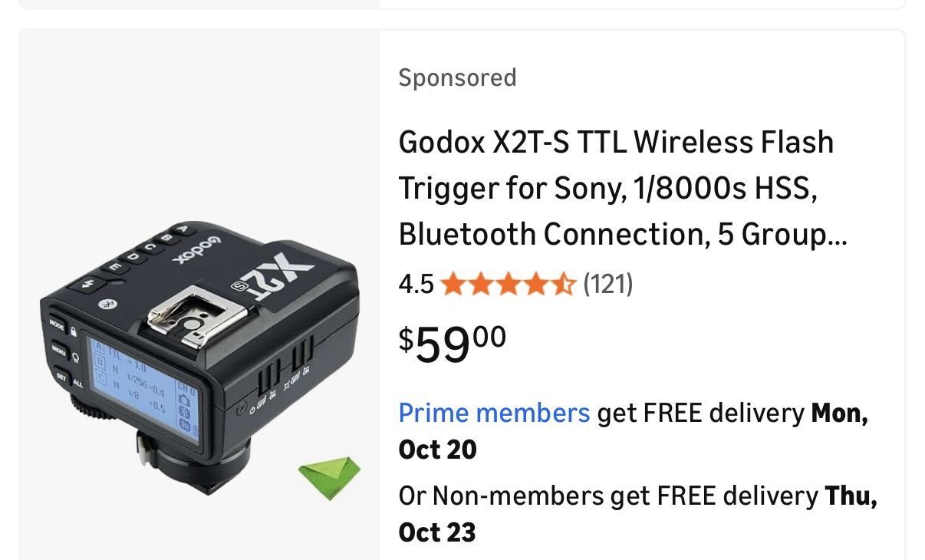Open the Godox X2T-S product title
The height and width of the screenshot is (560, 925).
621,188
